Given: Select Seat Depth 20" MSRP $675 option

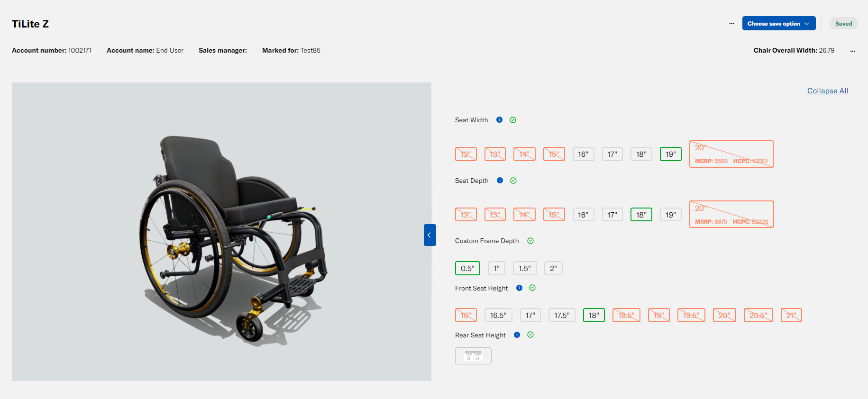Looking at the screenshot, I should point(731,214).
